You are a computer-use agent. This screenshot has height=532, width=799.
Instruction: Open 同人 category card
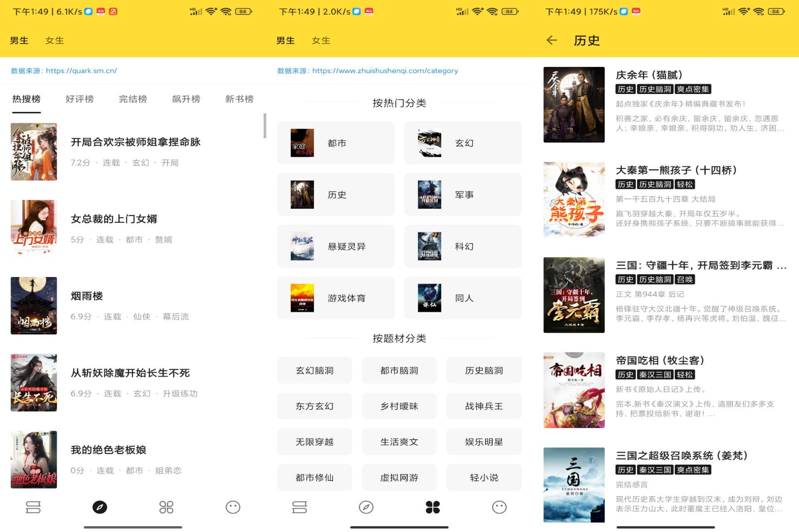tap(463, 298)
